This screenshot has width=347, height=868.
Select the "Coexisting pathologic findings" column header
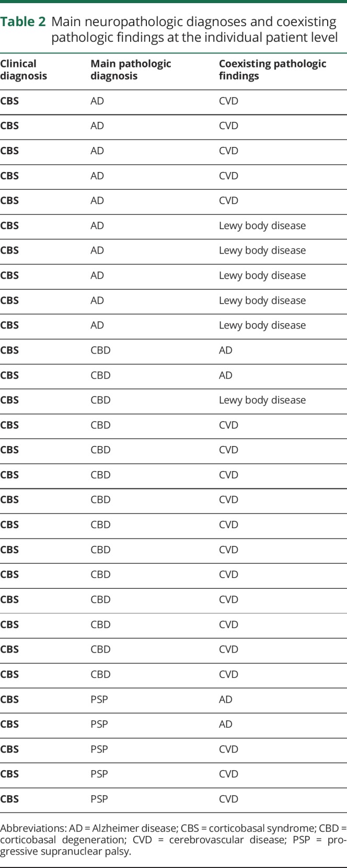point(272,70)
